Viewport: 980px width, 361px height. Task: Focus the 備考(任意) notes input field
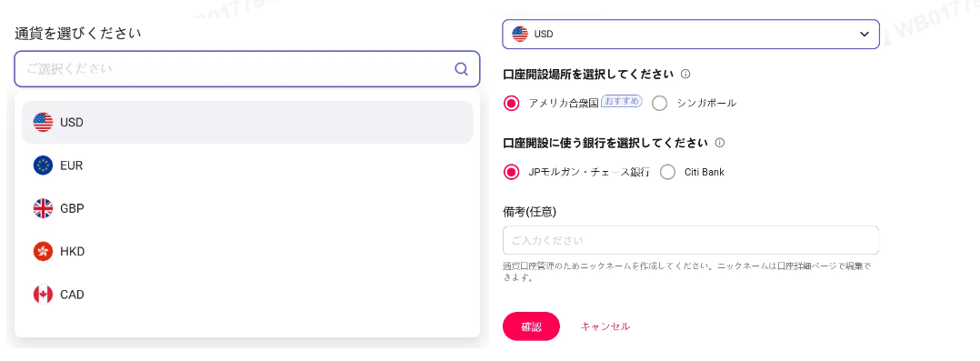coord(691,240)
